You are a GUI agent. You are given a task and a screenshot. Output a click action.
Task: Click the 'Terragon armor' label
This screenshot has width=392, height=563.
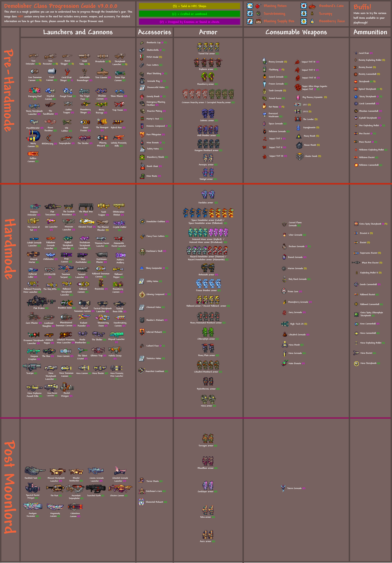coord(205,446)
